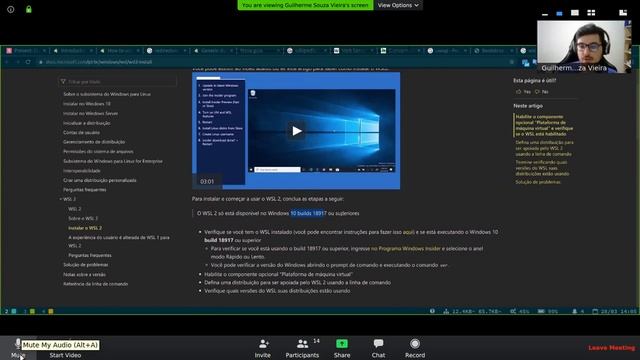Click Guilherme Vieira's video thumbnail
This screenshot has height=360, width=640.
point(584,47)
